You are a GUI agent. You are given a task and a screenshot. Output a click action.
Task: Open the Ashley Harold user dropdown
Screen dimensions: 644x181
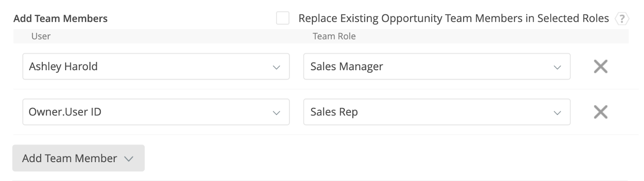point(156,67)
